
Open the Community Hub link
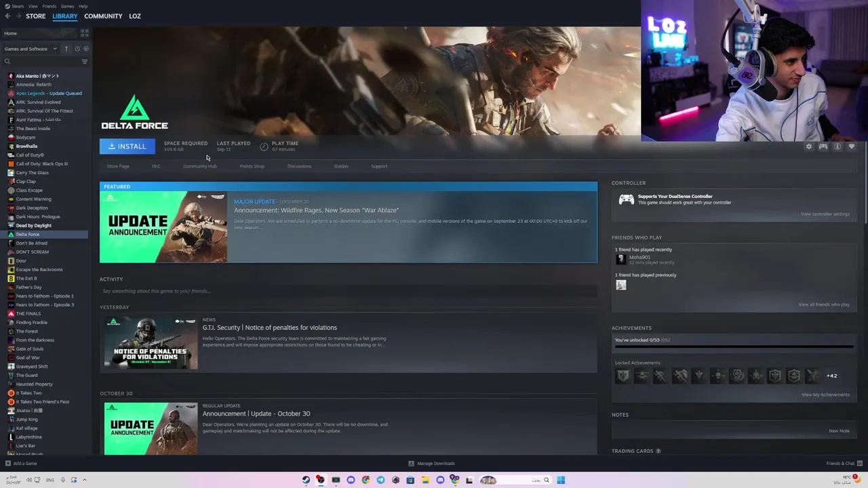click(x=200, y=166)
